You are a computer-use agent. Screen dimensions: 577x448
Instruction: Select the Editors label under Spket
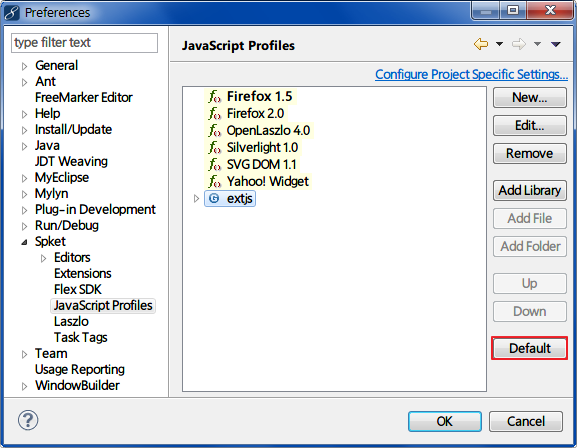72,258
